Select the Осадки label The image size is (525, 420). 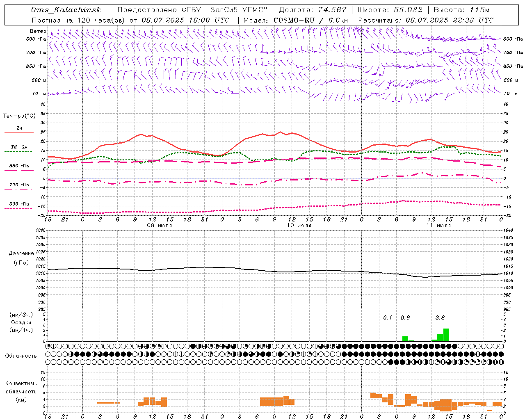click(21, 322)
